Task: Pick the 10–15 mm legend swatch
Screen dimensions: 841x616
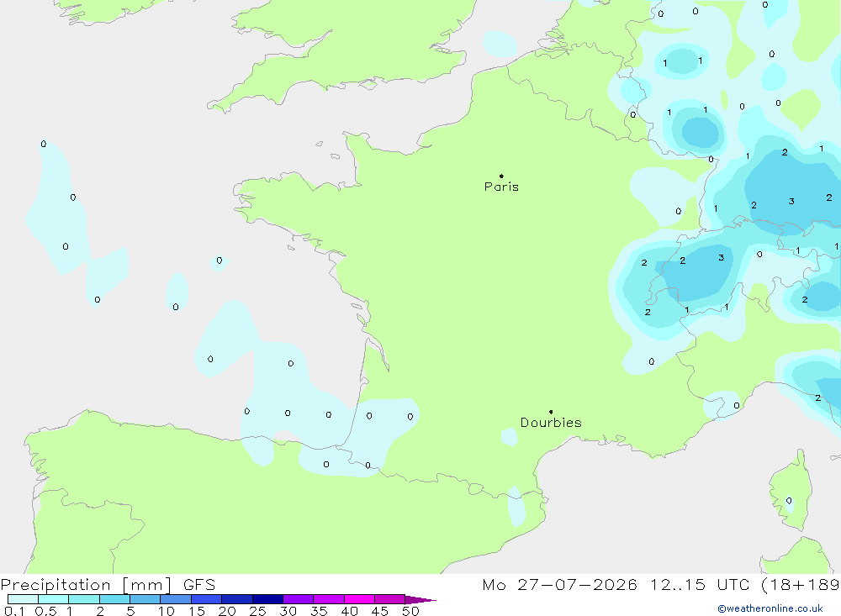Action: pyautogui.click(x=176, y=599)
